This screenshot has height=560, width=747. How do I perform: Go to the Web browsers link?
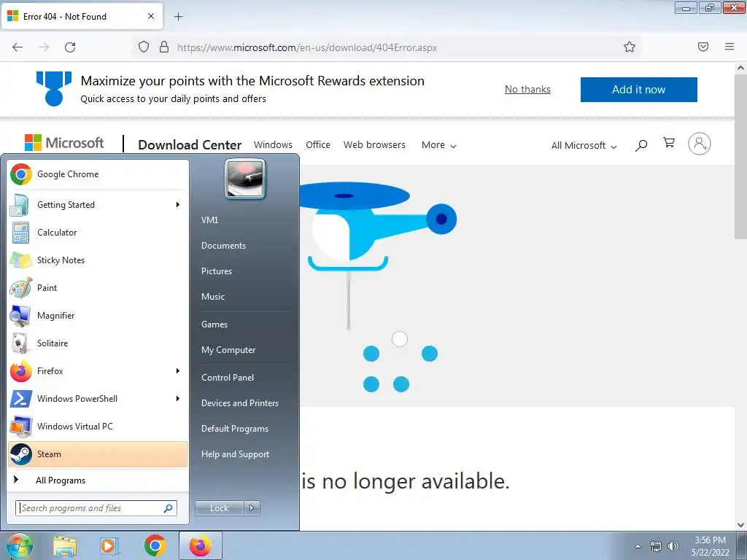374,145
